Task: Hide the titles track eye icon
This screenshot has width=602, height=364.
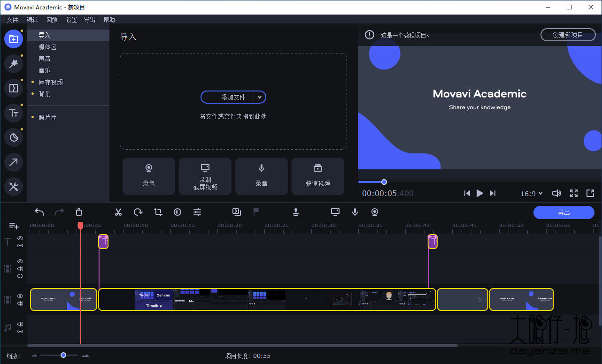Action: click(20, 238)
